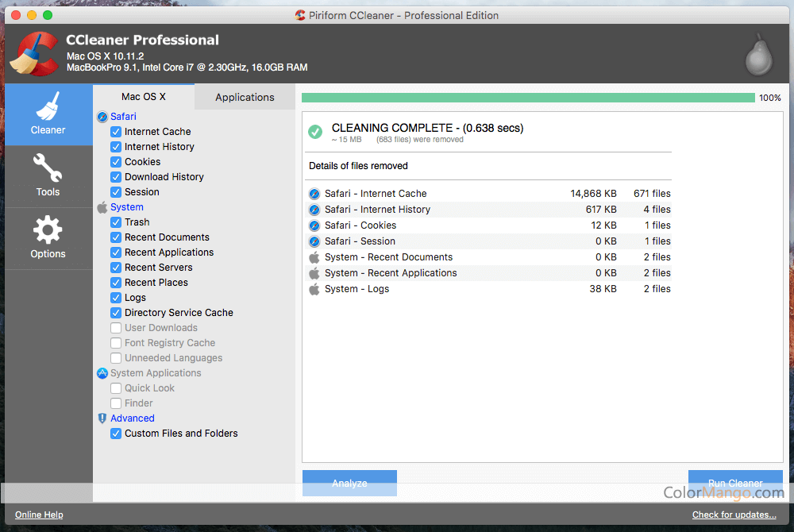Open the Options gear icon
Image resolution: width=794 pixels, height=532 pixels.
tap(48, 230)
